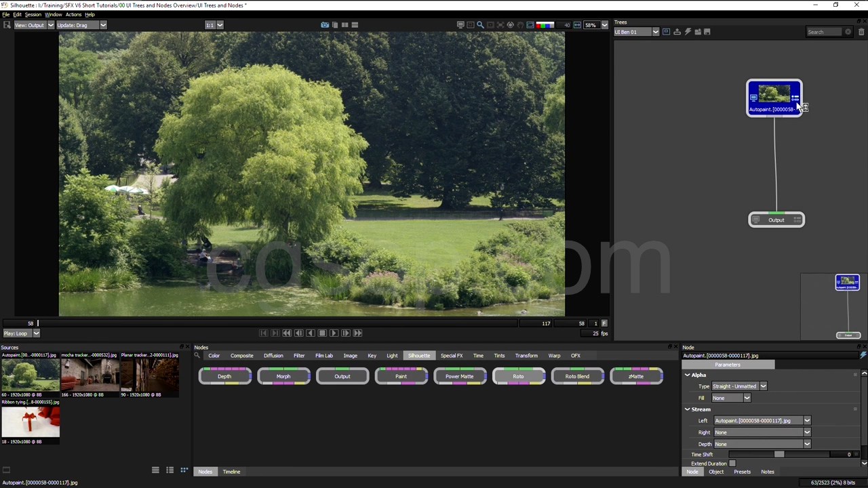Open the 58% zoom dropdown

coord(596,25)
